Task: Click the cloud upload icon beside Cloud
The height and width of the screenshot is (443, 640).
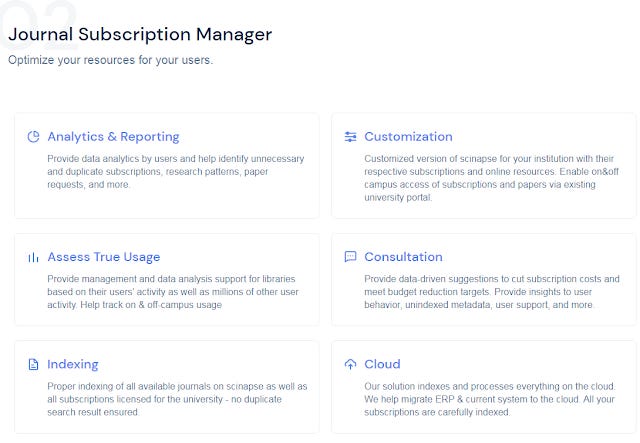Action: [350, 364]
